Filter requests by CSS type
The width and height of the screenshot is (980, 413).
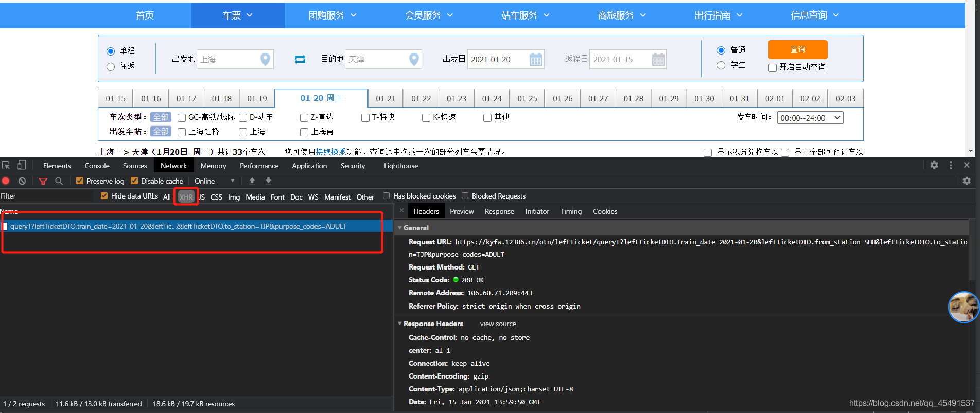(216, 197)
